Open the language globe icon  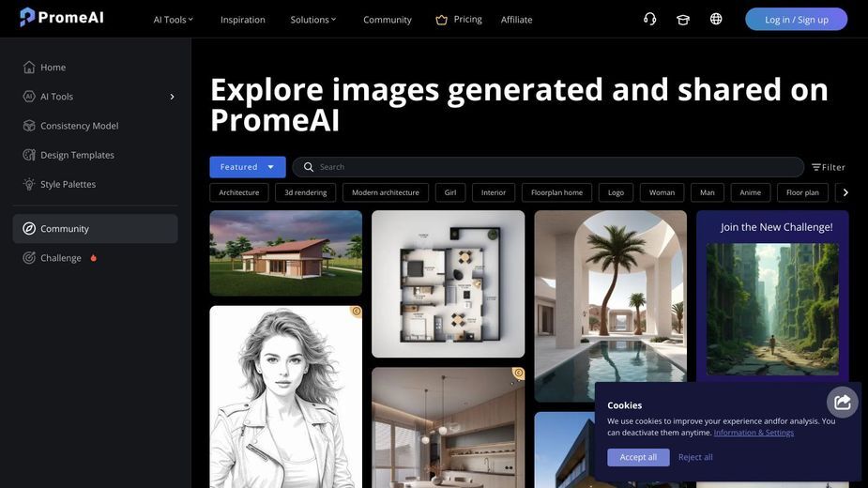coord(716,19)
